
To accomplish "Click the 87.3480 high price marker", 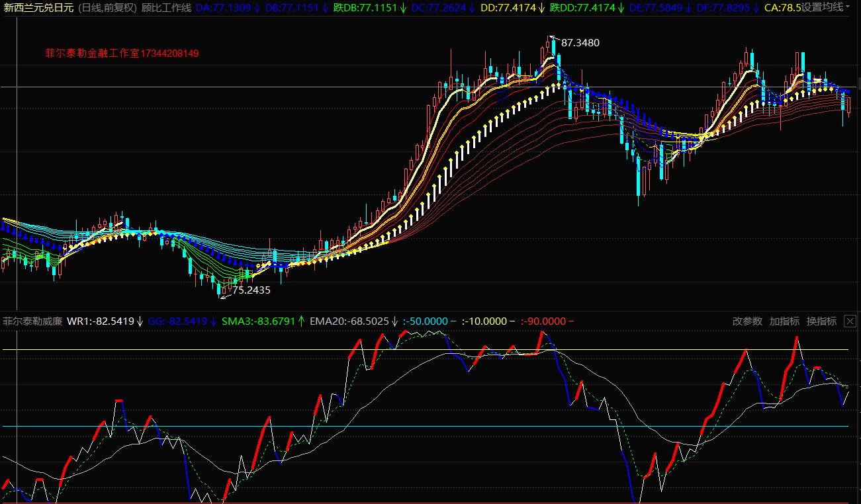I will (x=580, y=42).
